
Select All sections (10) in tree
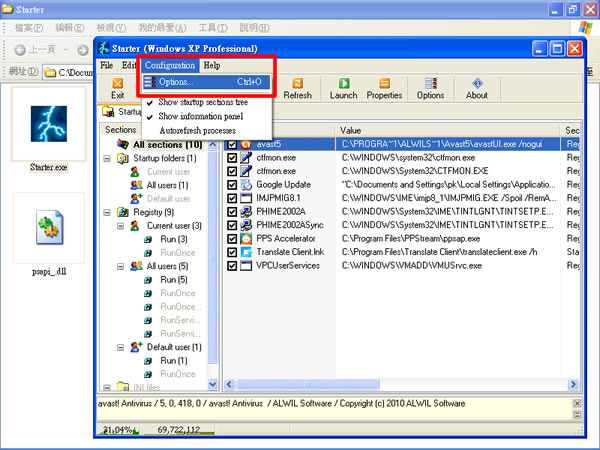point(168,145)
